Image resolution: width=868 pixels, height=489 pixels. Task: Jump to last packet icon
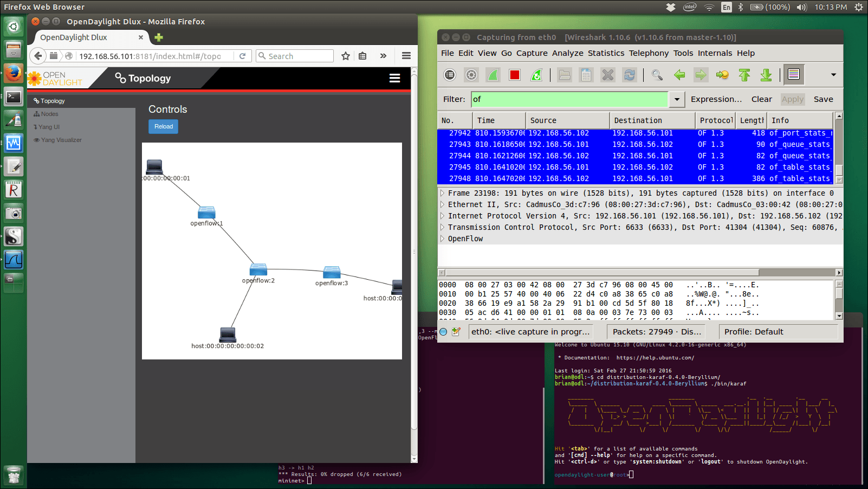(766, 75)
